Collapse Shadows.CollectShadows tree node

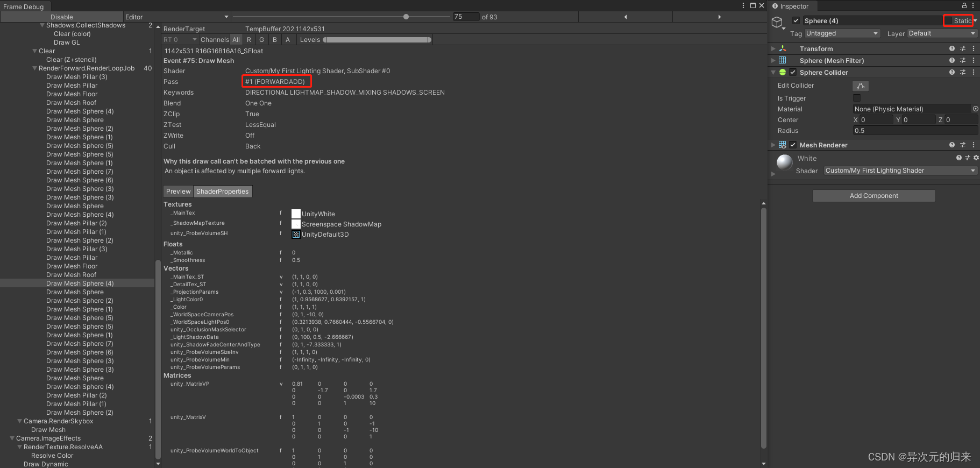click(x=42, y=25)
